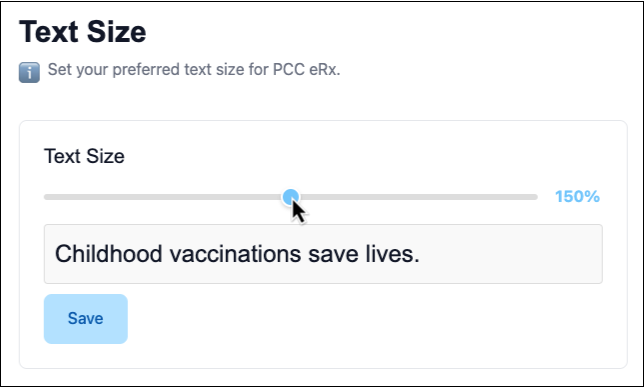
Task: Click the word 'Childhood' in preview
Action: [x=108, y=254]
